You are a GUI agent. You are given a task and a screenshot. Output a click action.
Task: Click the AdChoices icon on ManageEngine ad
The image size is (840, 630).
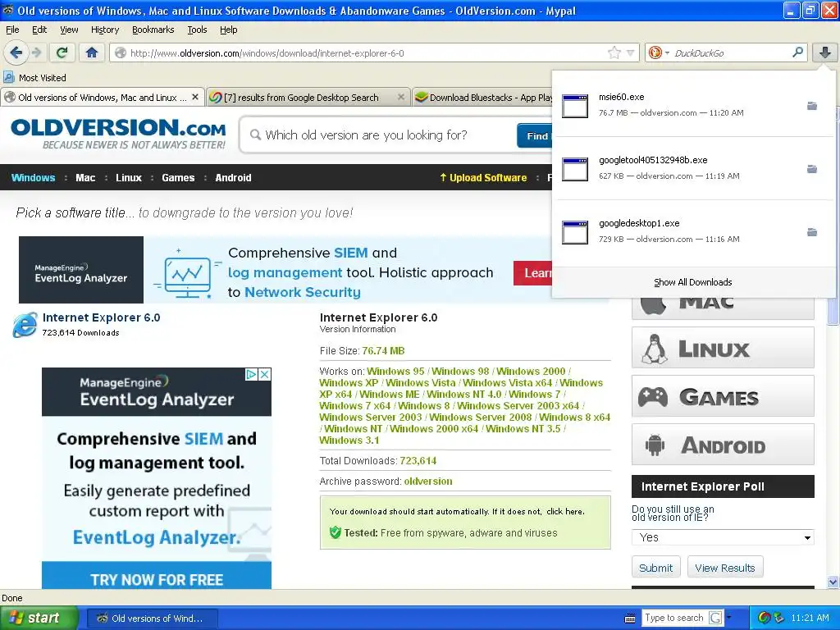[x=251, y=374]
